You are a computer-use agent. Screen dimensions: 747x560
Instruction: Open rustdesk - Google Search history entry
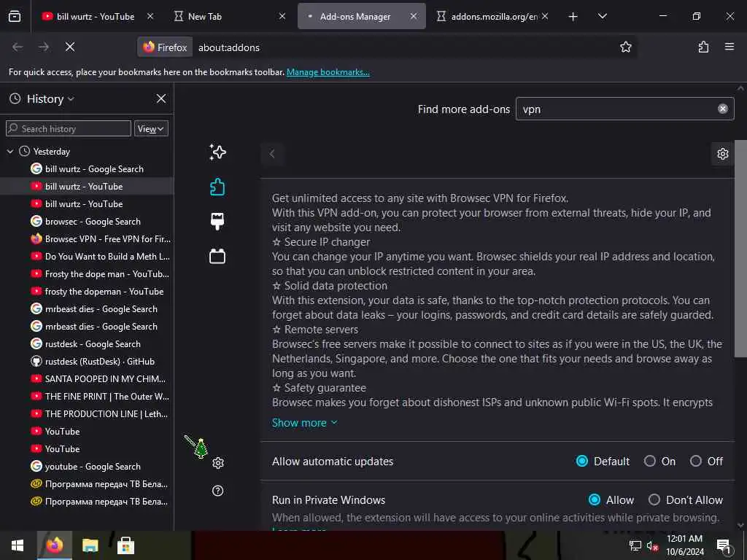[87, 344]
